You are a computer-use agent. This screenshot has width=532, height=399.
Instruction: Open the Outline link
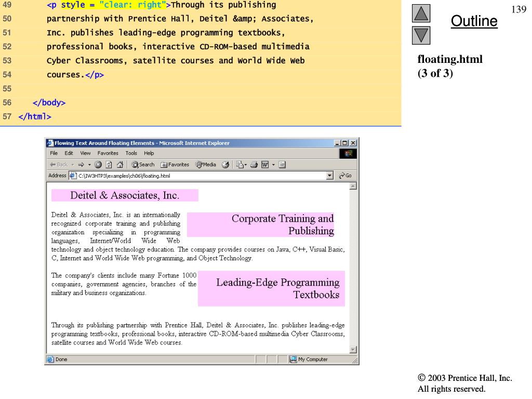[474, 21]
